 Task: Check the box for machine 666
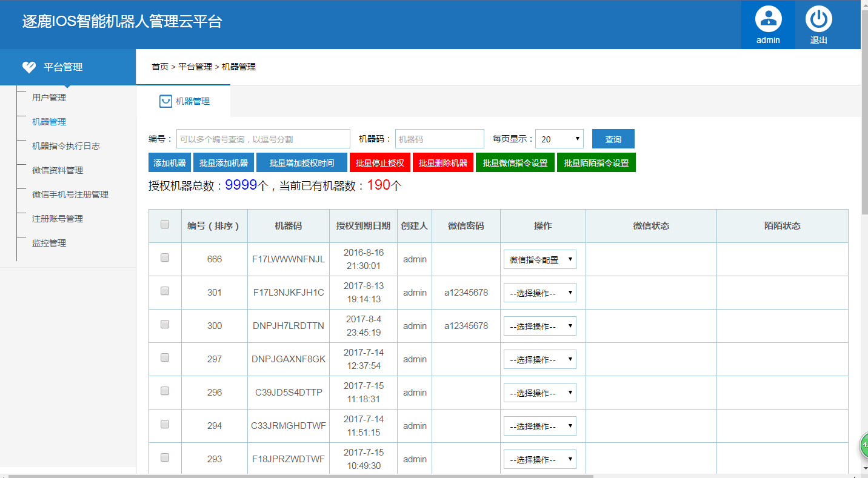click(x=165, y=258)
